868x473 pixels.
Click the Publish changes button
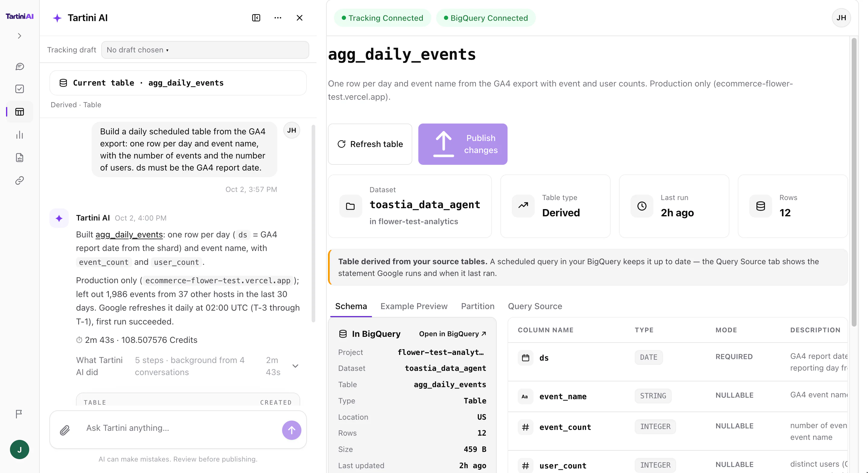pyautogui.click(x=463, y=144)
